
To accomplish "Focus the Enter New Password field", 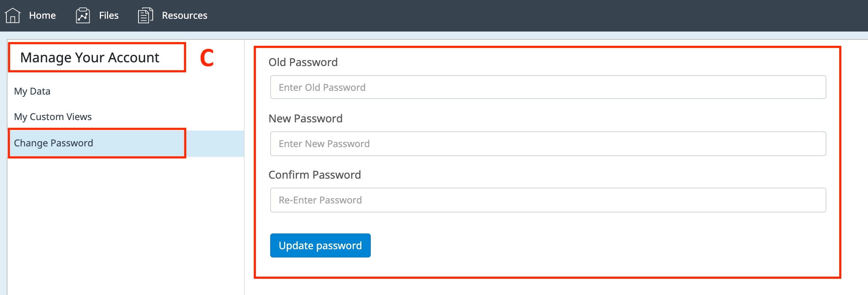I will [548, 144].
